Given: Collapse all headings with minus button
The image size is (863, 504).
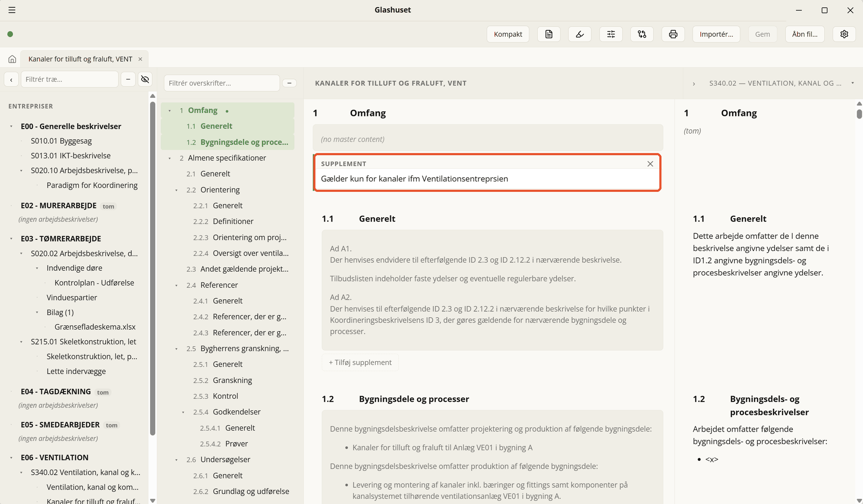Looking at the screenshot, I should tap(290, 83).
